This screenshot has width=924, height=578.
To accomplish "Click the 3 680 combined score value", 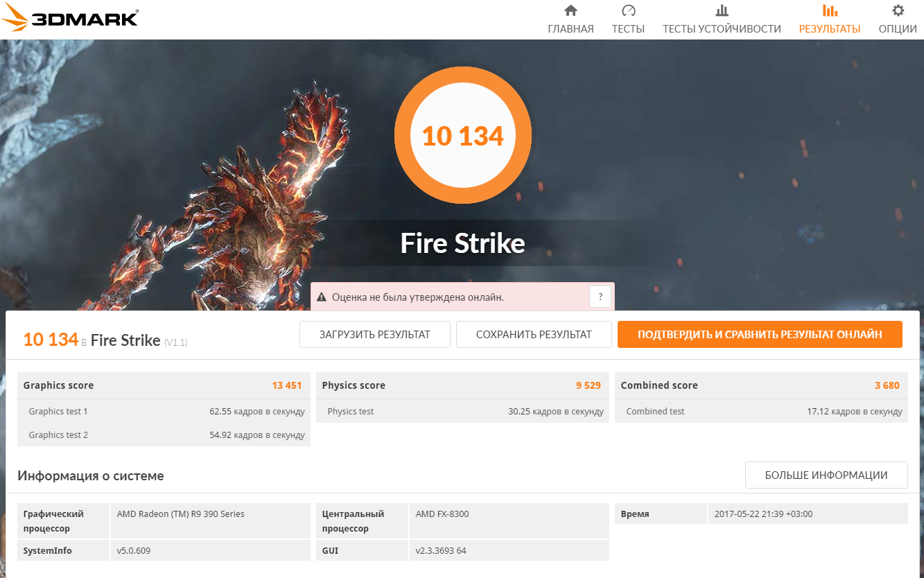I will [x=887, y=385].
